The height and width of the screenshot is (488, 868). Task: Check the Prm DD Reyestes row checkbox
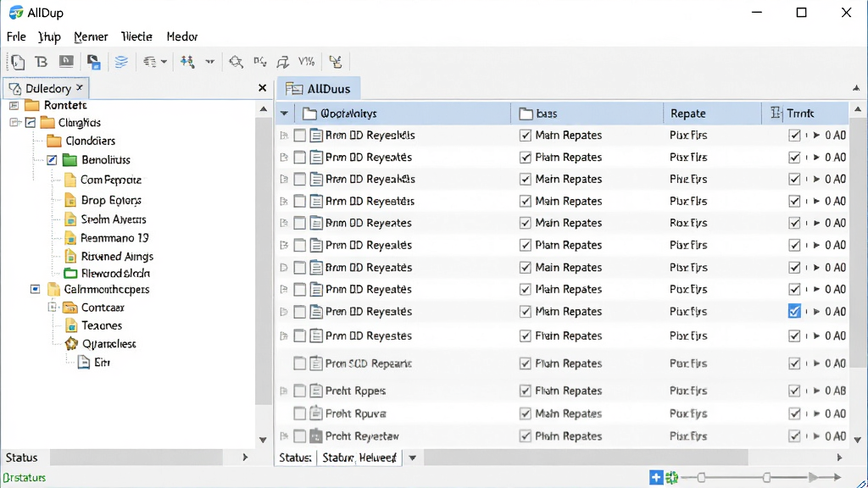(x=299, y=335)
